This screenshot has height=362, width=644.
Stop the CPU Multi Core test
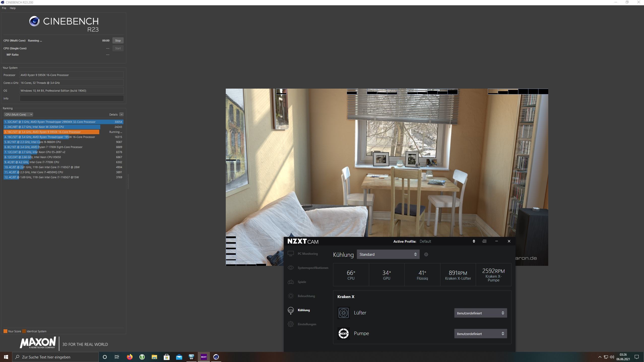(x=118, y=41)
